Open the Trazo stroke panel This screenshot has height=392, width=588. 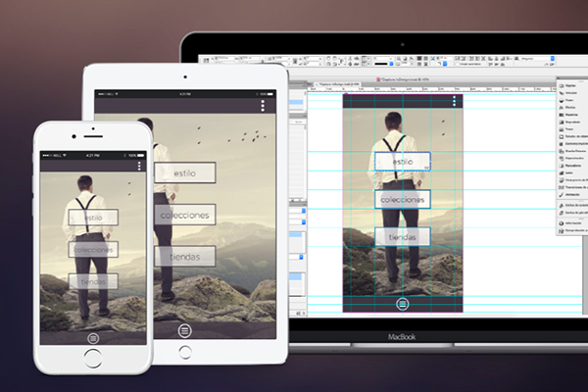point(566,129)
